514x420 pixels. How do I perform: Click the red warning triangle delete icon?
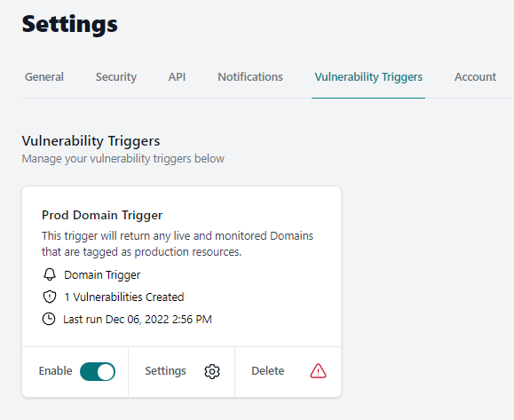click(318, 371)
